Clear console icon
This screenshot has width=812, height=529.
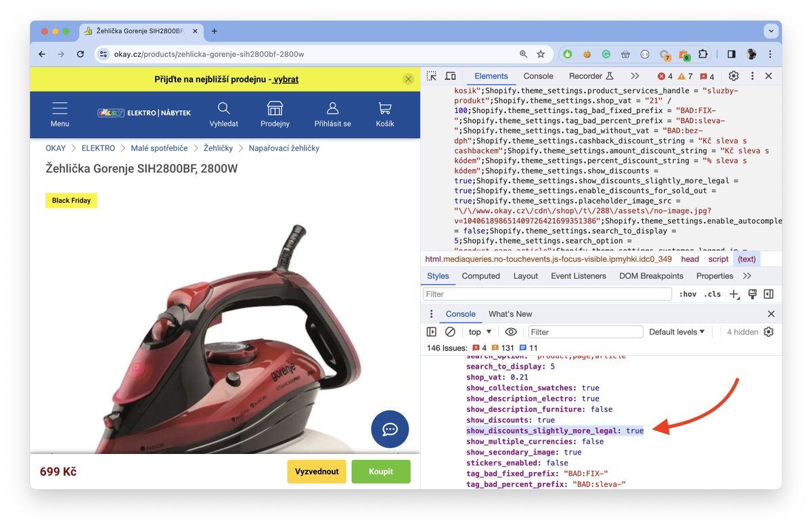(450, 332)
